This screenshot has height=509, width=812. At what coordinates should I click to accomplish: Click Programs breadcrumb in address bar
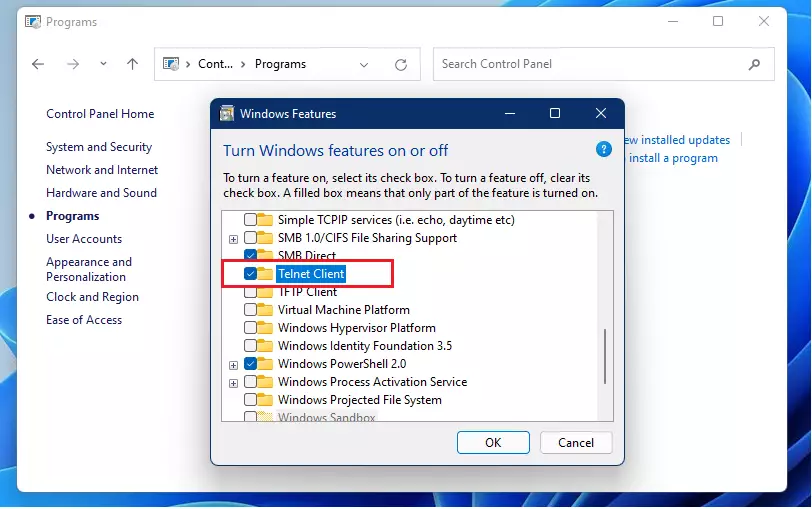tap(280, 64)
